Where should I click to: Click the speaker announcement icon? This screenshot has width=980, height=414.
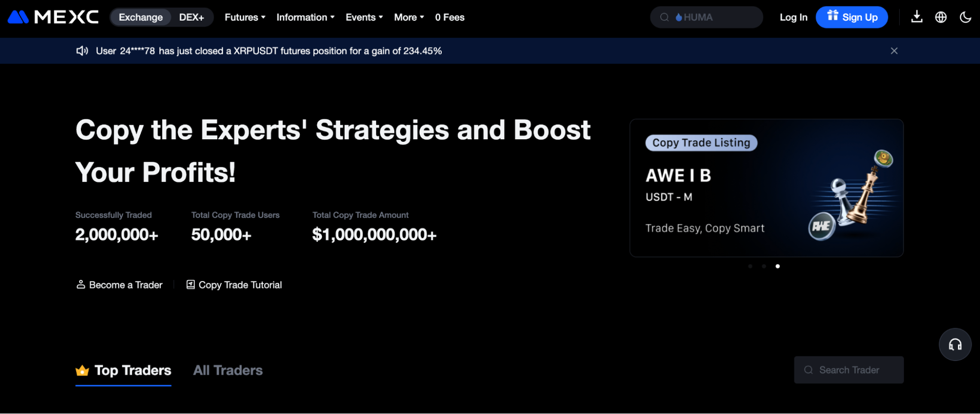(x=82, y=51)
